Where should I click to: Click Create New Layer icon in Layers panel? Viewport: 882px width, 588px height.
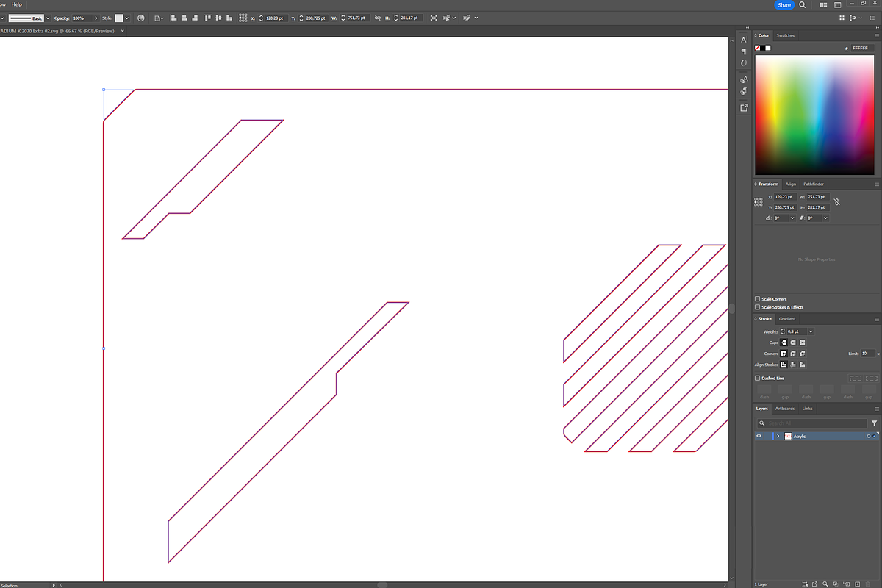[x=857, y=584]
